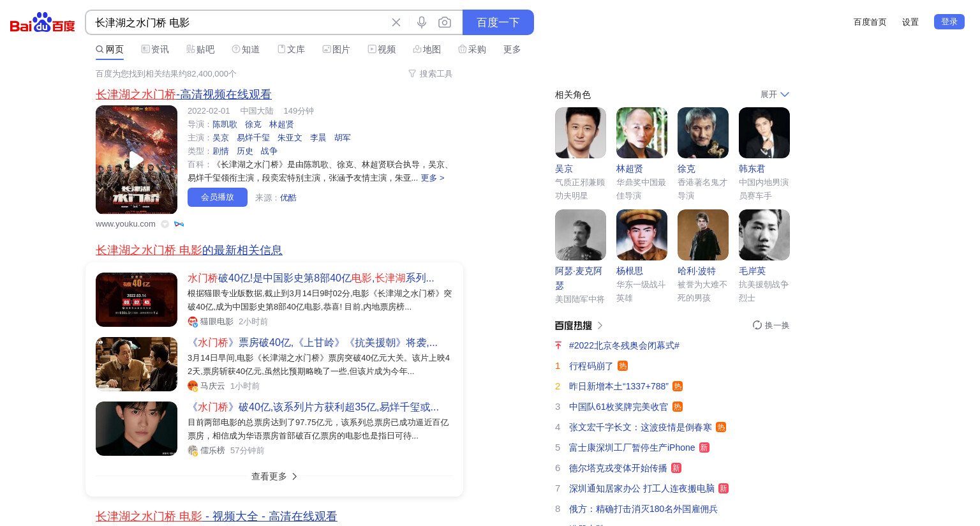Open 哈利·波特 role link
Screen dimensions: 980x526
[x=697, y=271]
